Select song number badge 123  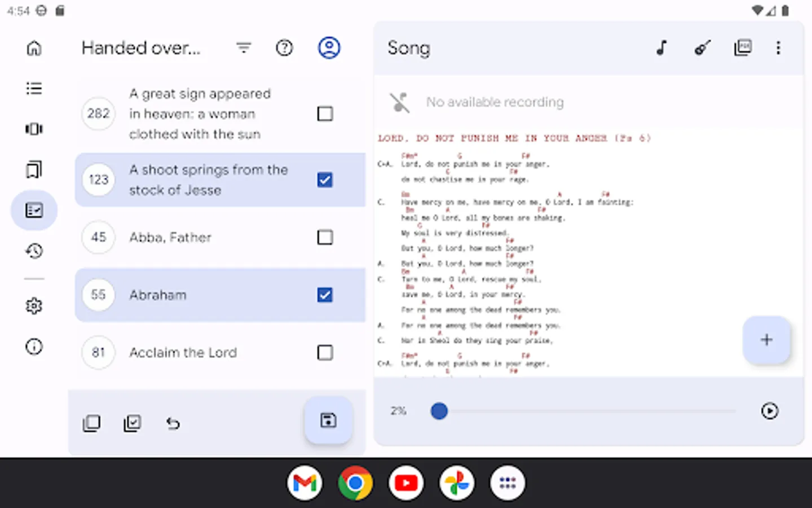tap(98, 180)
